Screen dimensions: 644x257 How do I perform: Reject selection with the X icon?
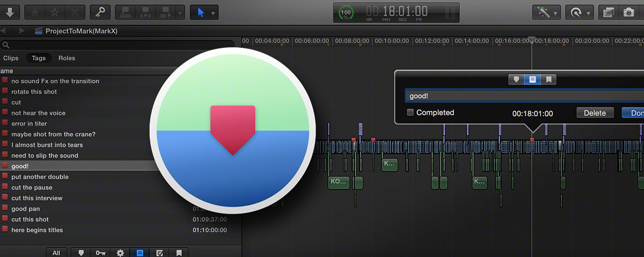point(76,12)
